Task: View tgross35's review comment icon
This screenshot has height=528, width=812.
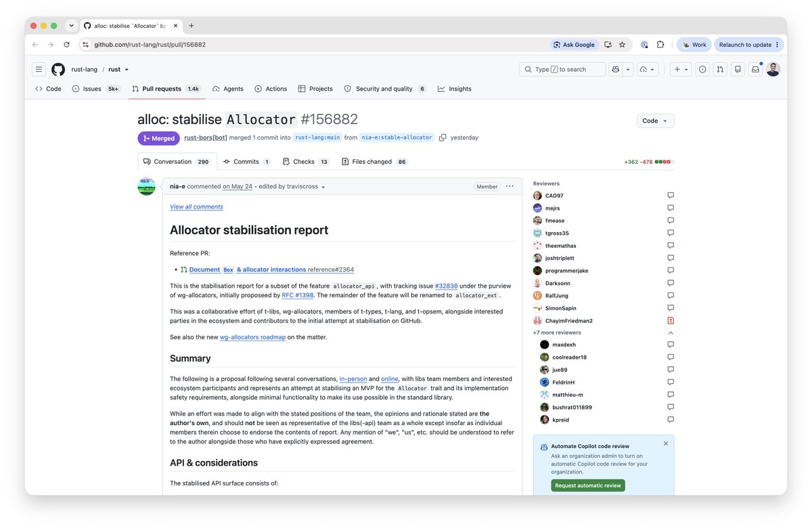Action: [x=671, y=233]
